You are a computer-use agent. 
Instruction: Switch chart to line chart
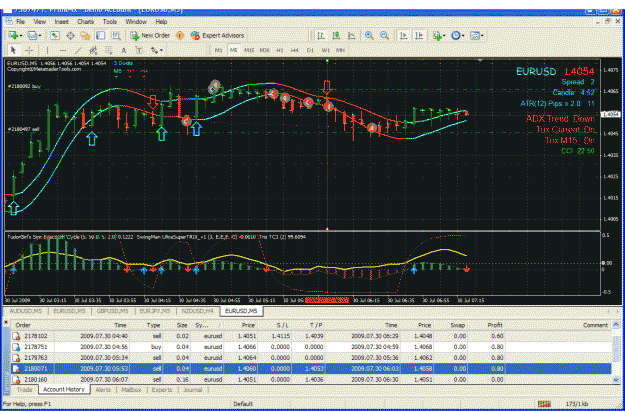(351, 35)
